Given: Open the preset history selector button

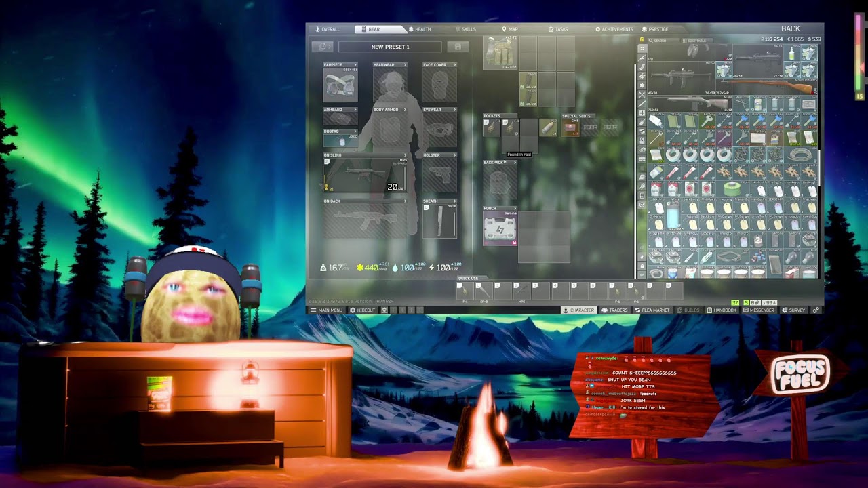Looking at the screenshot, I should (x=322, y=47).
